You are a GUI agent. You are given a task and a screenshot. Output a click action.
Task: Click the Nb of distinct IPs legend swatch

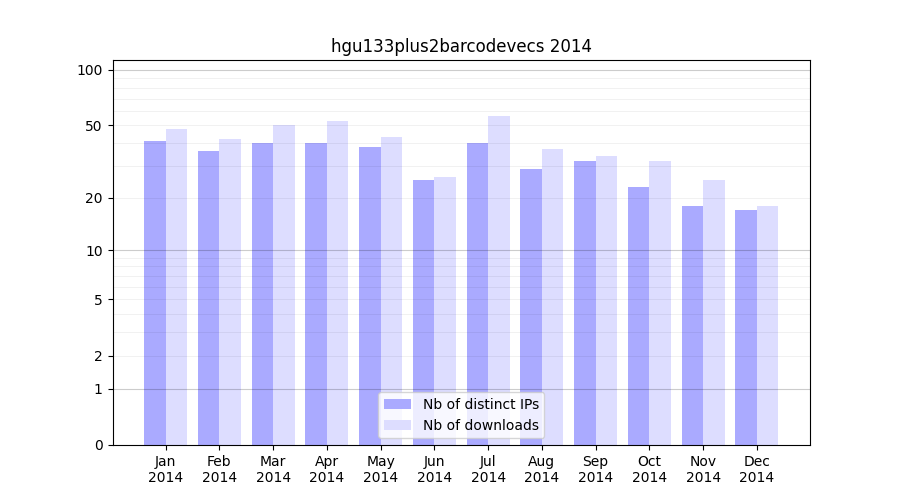[x=397, y=404]
